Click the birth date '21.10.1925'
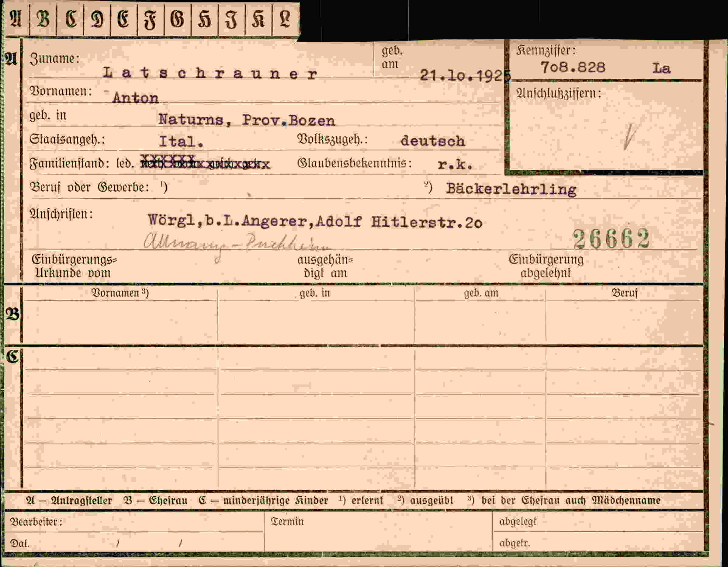The width and height of the screenshot is (728, 567). [x=465, y=76]
